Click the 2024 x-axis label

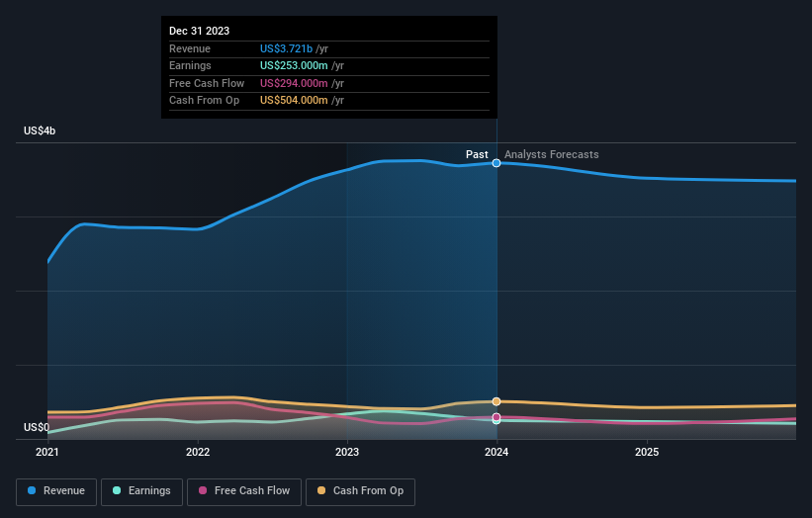tap(496, 452)
